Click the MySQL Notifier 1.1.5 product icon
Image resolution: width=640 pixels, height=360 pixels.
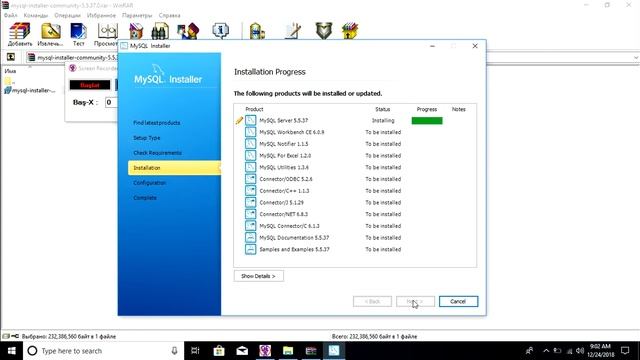click(x=251, y=144)
